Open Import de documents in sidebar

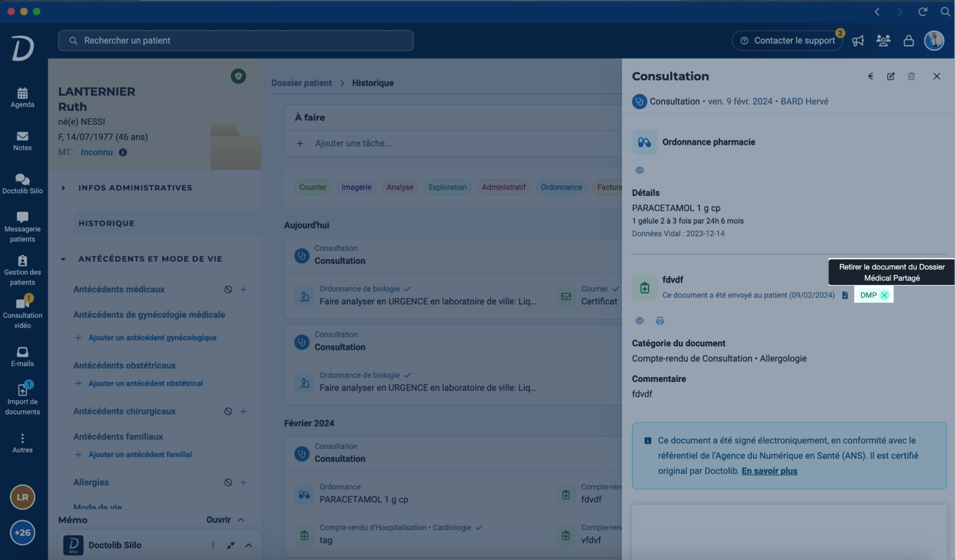pos(23,399)
